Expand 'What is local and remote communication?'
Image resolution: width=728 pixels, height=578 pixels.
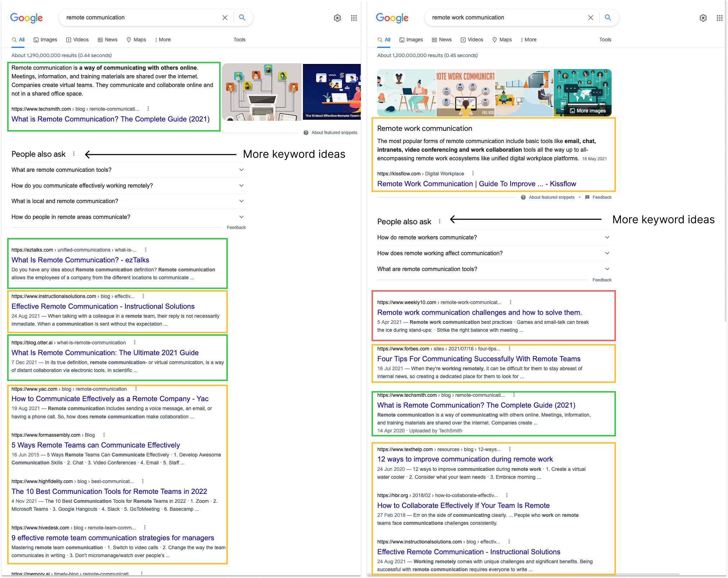pyautogui.click(x=241, y=201)
